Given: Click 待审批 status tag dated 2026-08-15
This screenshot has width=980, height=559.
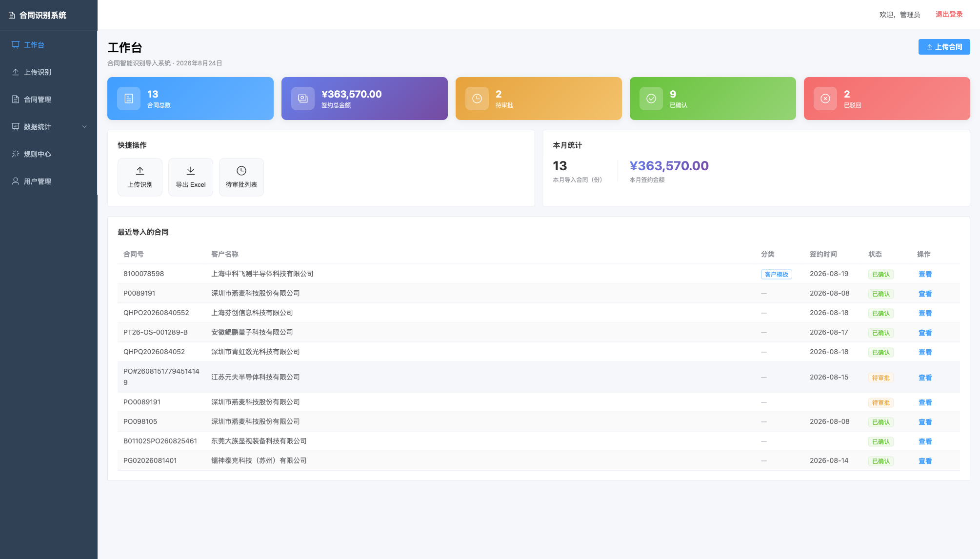Looking at the screenshot, I should (880, 378).
